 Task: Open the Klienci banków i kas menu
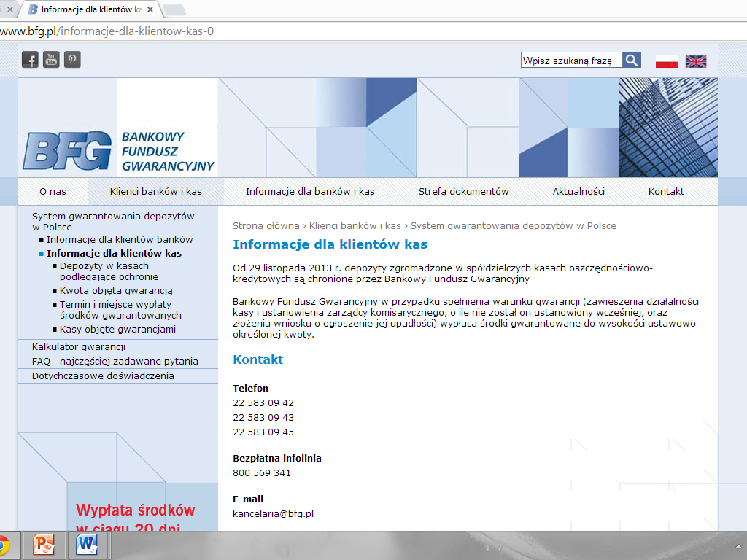pos(156,192)
